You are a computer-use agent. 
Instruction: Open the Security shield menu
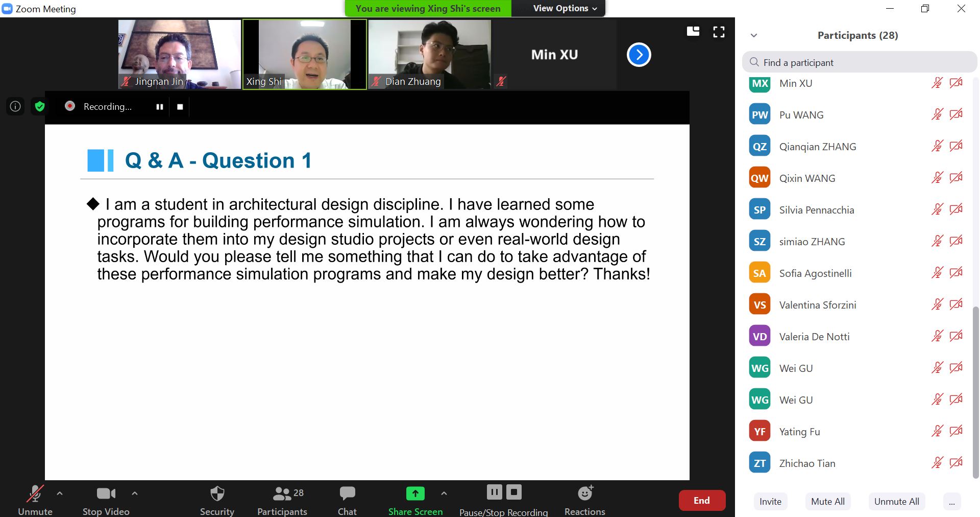(217, 494)
